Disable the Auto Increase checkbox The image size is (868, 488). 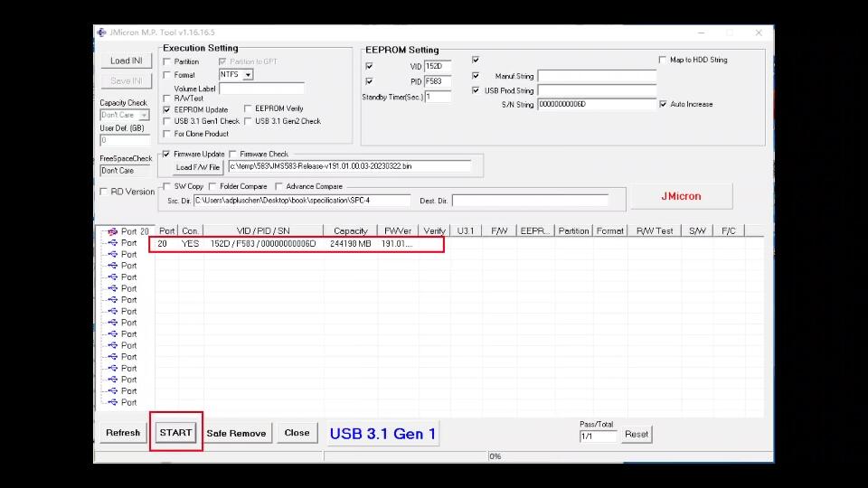click(663, 104)
